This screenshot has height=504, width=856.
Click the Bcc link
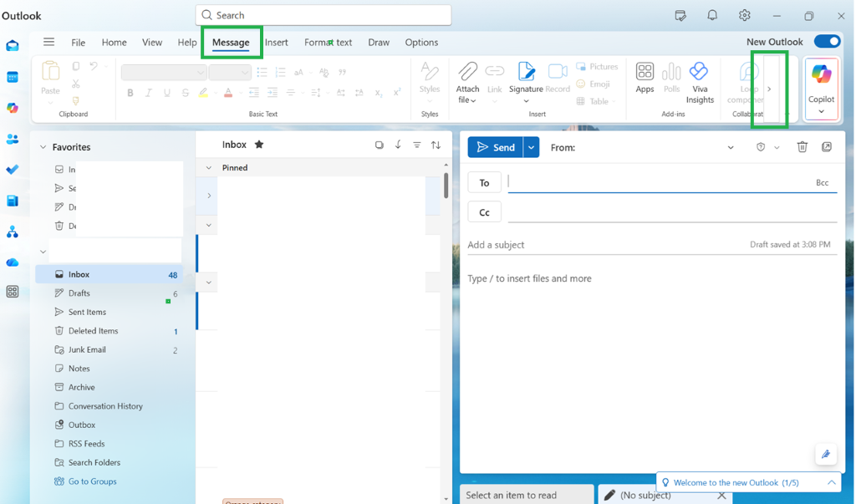coord(823,183)
